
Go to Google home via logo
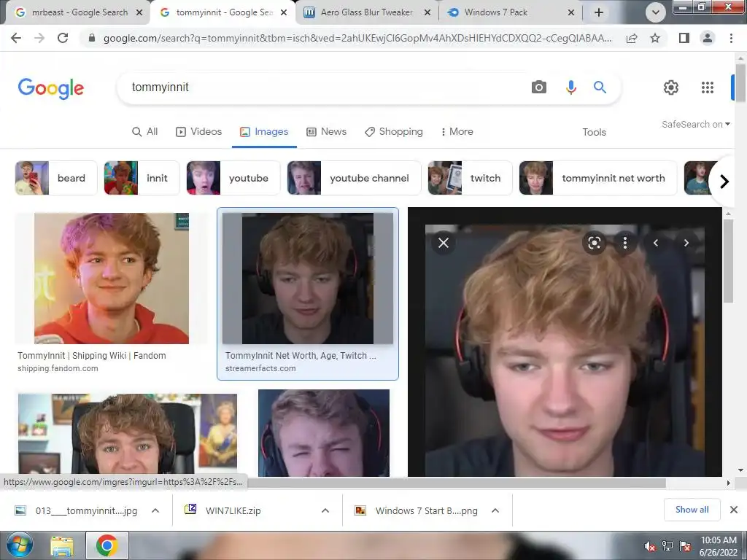tap(51, 88)
